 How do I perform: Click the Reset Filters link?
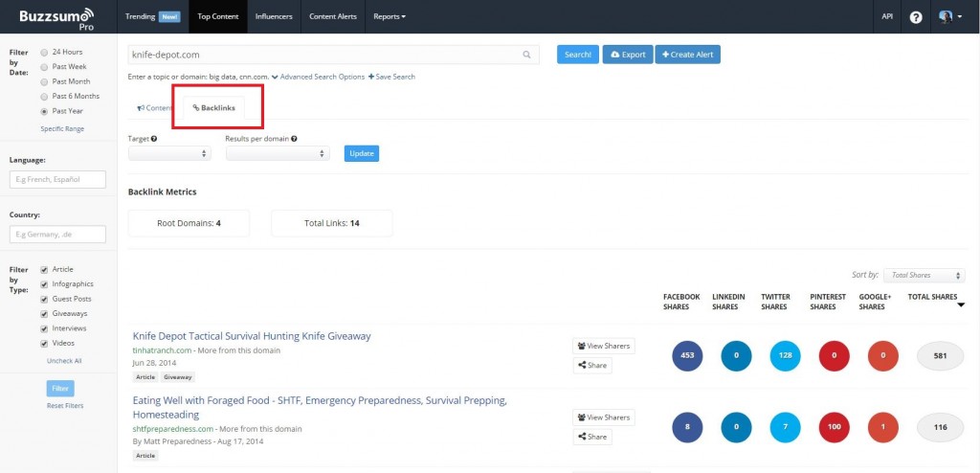pyautogui.click(x=65, y=406)
